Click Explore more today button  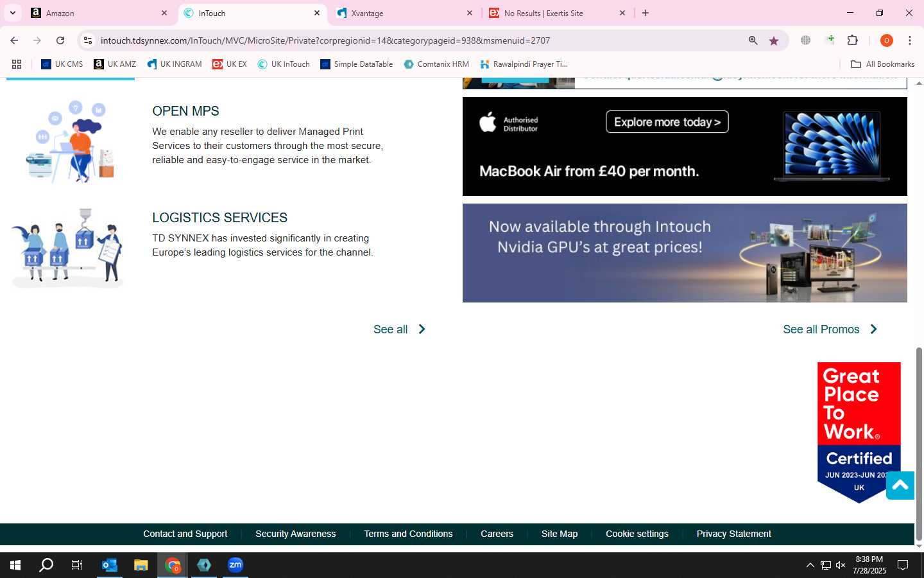coord(667,122)
